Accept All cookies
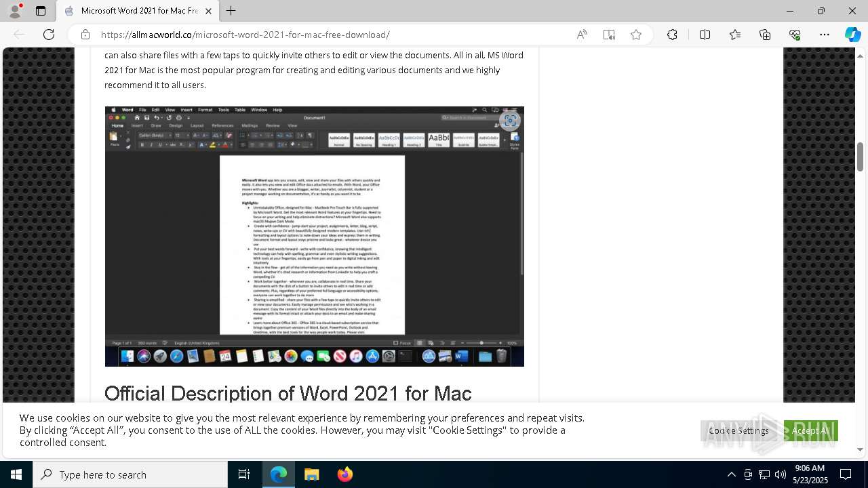The height and width of the screenshot is (488, 868). [811, 430]
